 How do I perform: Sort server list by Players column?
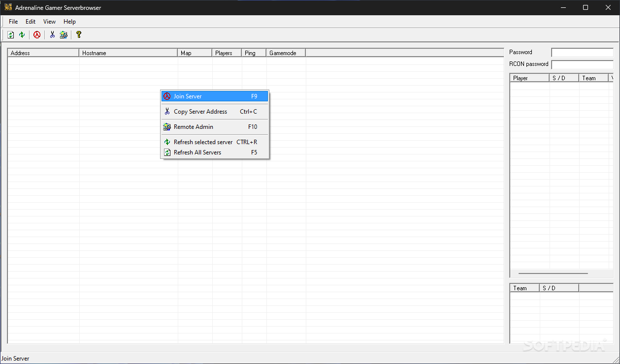(227, 53)
